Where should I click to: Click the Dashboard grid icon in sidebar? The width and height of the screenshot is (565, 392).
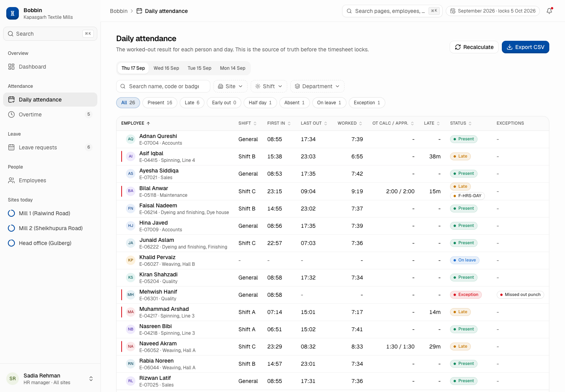coord(11,67)
